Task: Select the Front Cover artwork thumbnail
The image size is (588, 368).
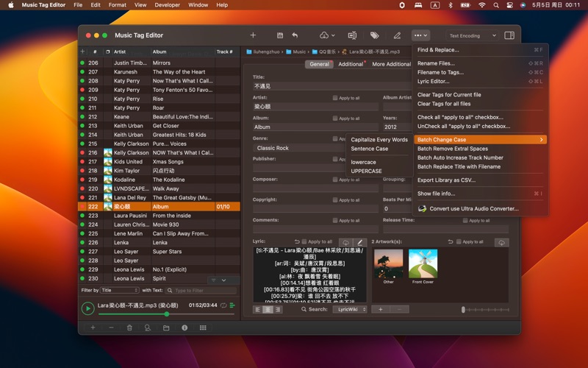Action: [x=423, y=264]
